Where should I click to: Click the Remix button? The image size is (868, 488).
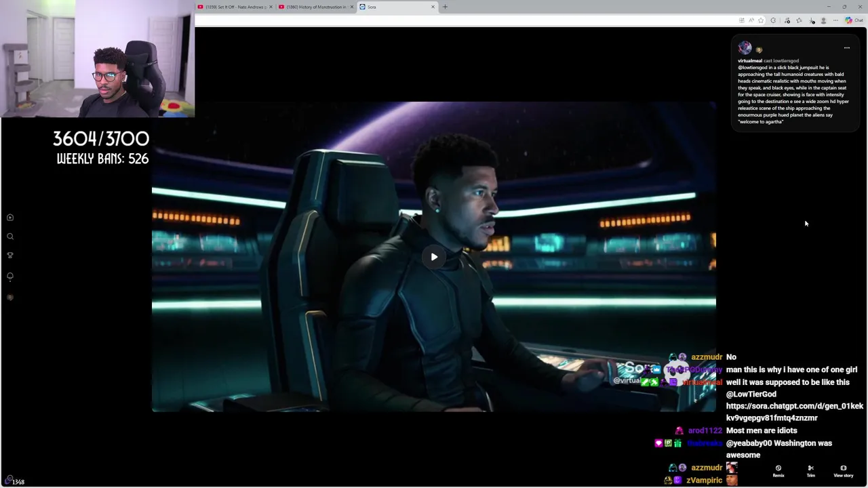coord(778,471)
